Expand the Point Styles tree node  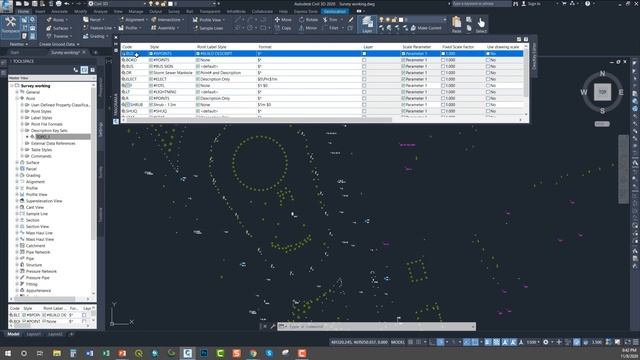(22, 111)
